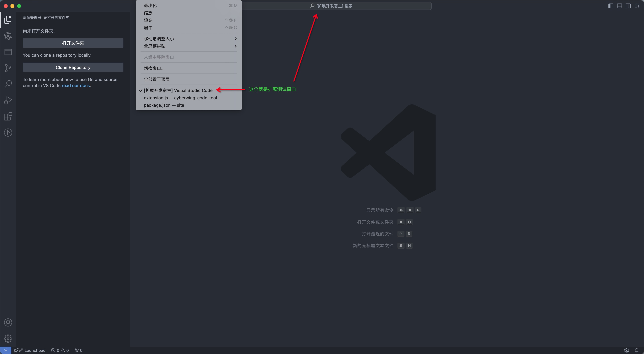644x354 pixels.
Task: Toggle primary sidebar layout button
Action: (610, 6)
